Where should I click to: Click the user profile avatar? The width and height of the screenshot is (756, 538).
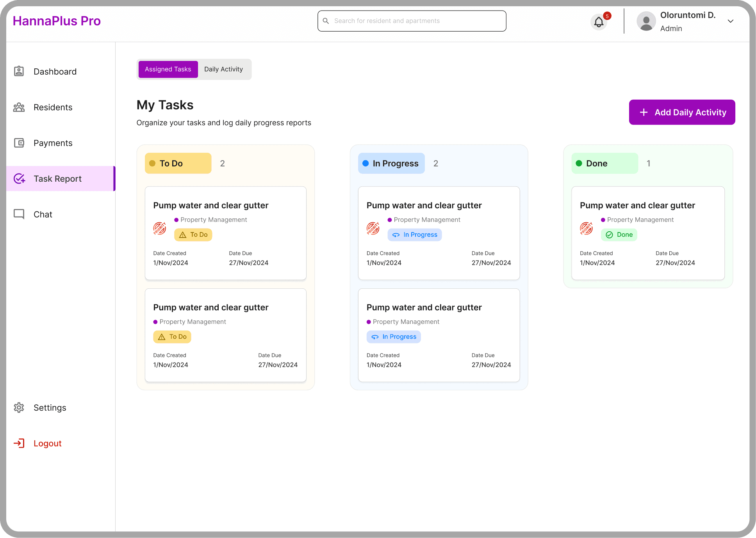pos(646,21)
